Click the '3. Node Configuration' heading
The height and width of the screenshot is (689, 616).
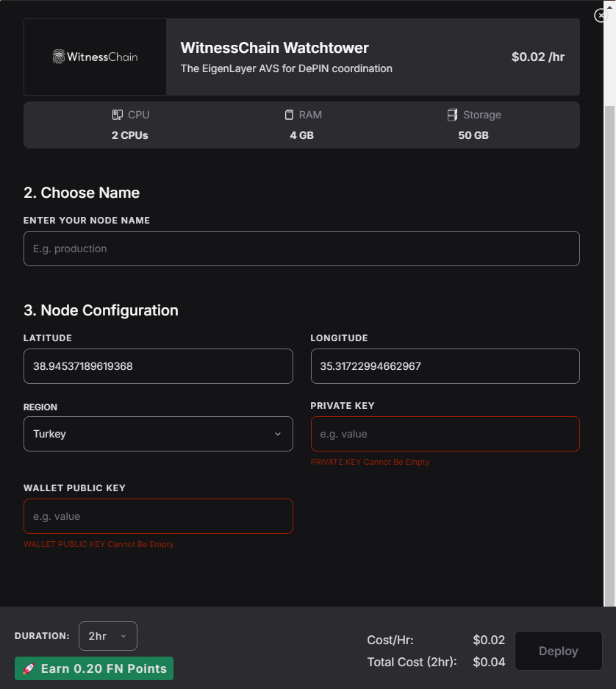(101, 310)
